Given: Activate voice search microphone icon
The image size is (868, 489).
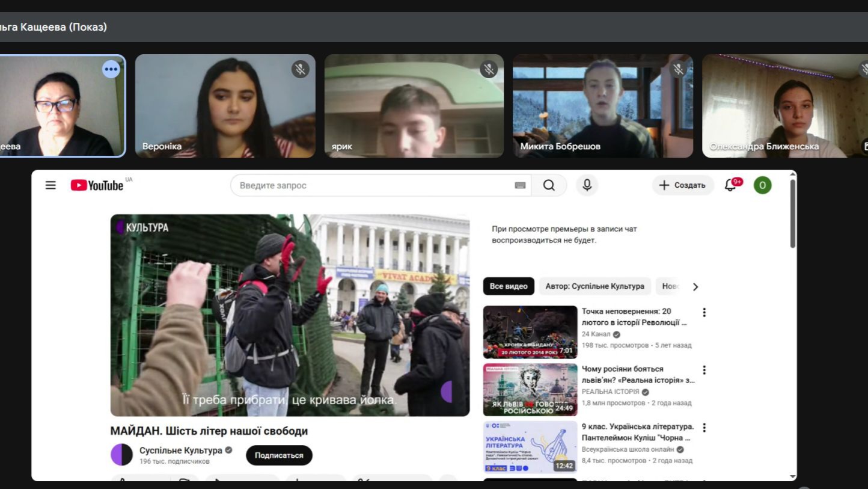Looking at the screenshot, I should [x=587, y=185].
